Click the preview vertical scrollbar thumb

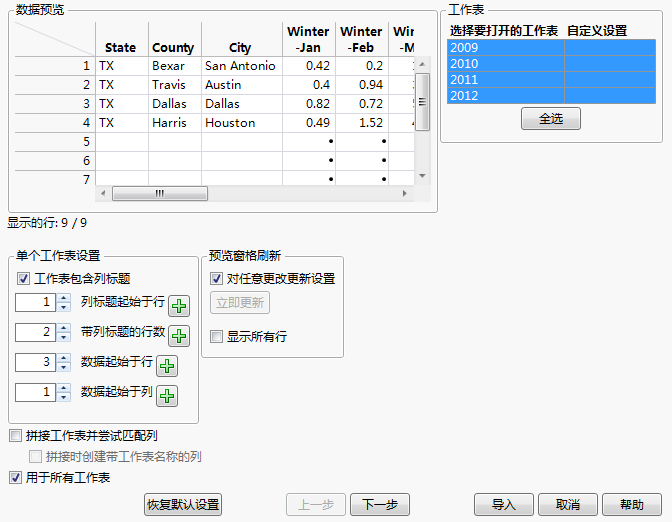[423, 102]
